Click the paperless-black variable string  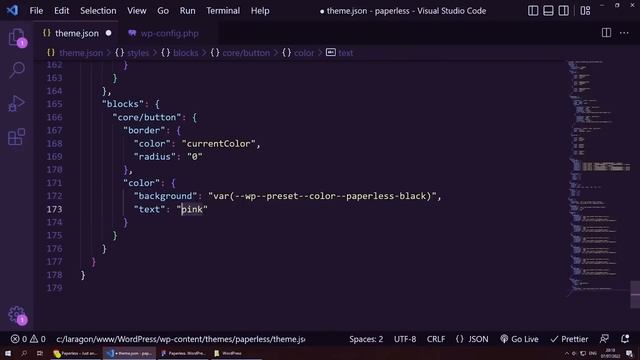point(322,196)
